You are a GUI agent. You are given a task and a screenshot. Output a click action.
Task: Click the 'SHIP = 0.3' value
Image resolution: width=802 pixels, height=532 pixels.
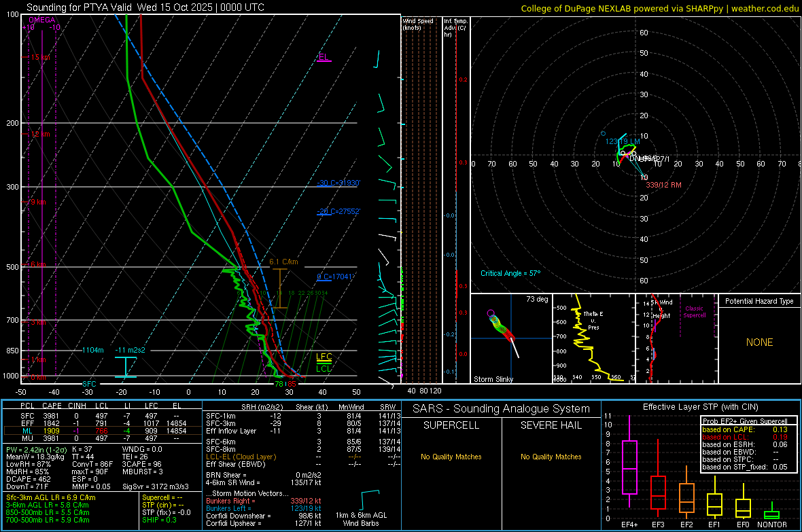(159, 520)
